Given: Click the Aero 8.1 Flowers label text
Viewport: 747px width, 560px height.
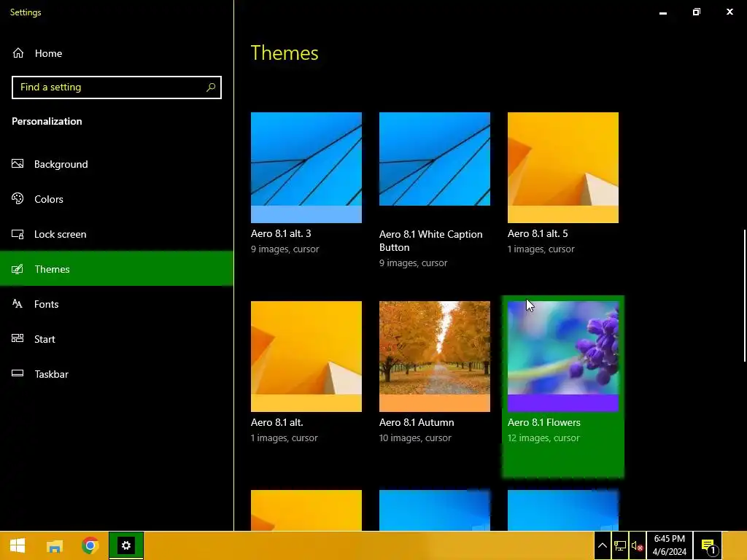Looking at the screenshot, I should (544, 422).
